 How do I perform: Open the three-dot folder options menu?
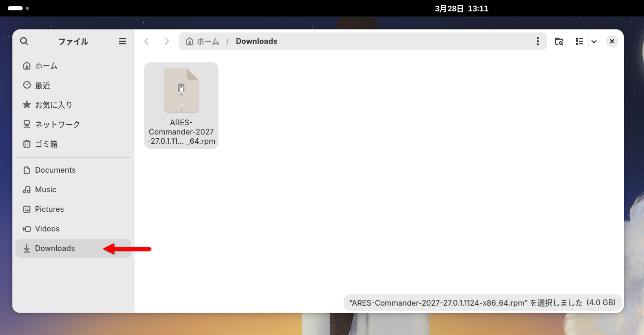coord(538,41)
